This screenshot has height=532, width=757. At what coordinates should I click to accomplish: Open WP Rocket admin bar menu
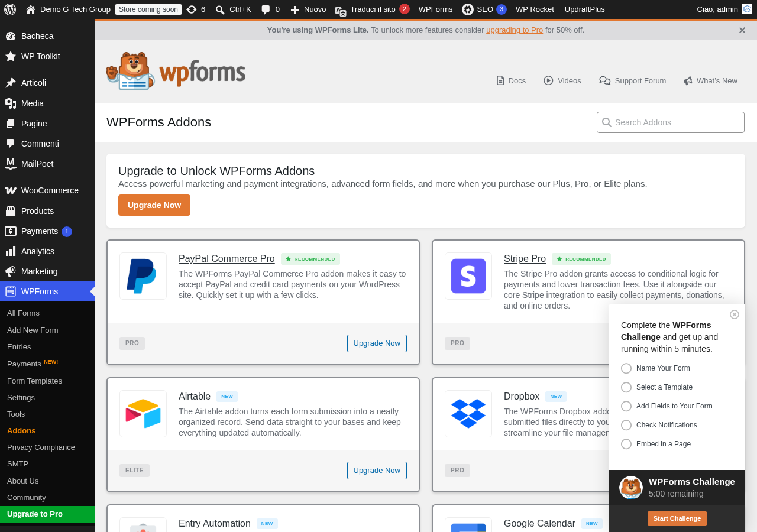point(535,9)
